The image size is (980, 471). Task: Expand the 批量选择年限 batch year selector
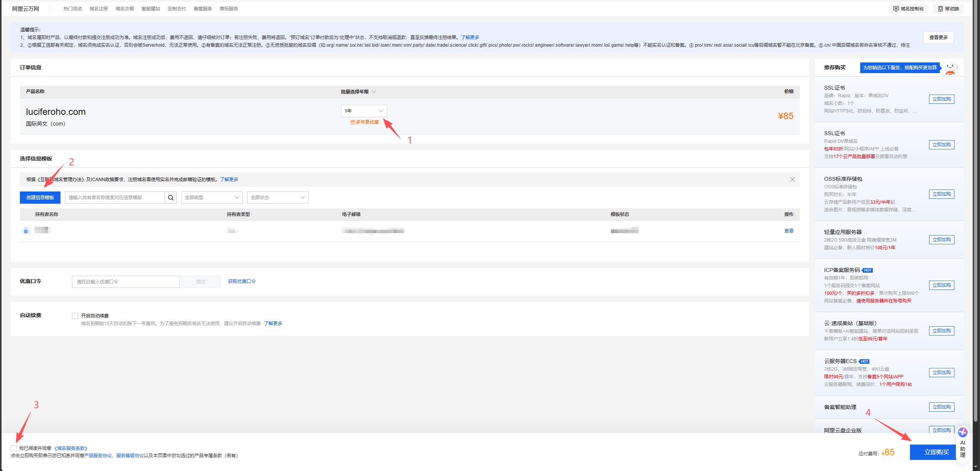[358, 92]
